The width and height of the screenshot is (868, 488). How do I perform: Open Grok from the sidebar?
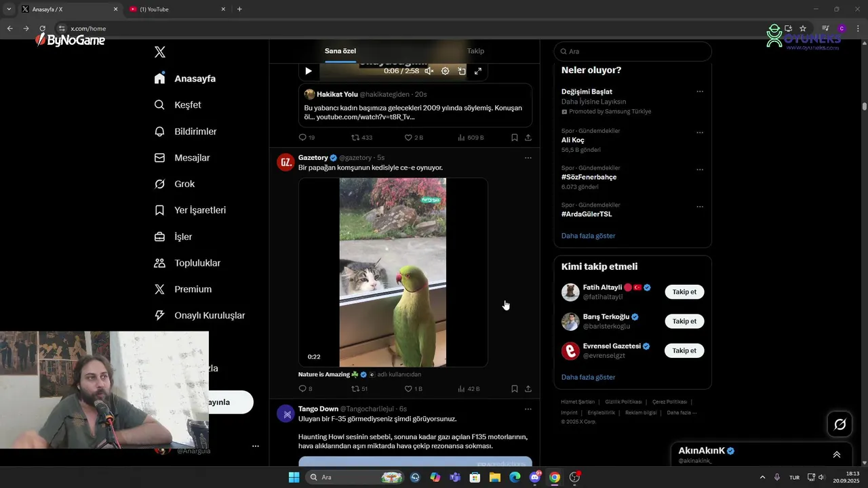174,184
